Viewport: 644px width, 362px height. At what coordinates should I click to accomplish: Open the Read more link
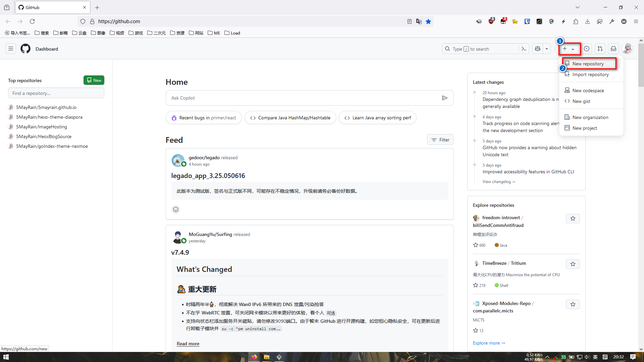point(188,344)
